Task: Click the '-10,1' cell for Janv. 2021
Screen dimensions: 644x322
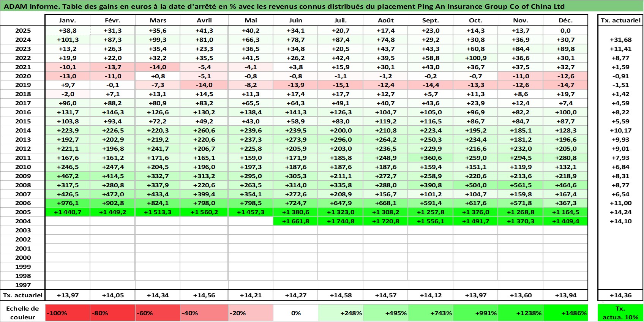Action: (x=68, y=67)
